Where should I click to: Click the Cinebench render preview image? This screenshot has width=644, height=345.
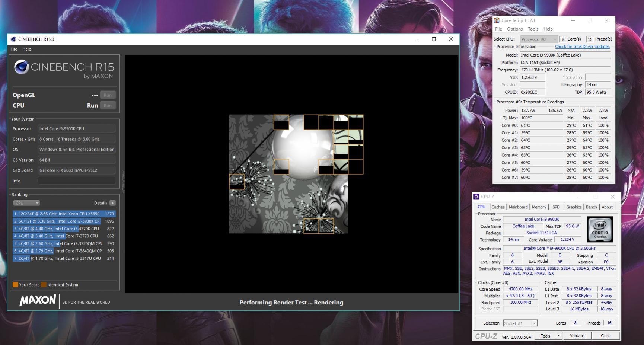(x=296, y=174)
